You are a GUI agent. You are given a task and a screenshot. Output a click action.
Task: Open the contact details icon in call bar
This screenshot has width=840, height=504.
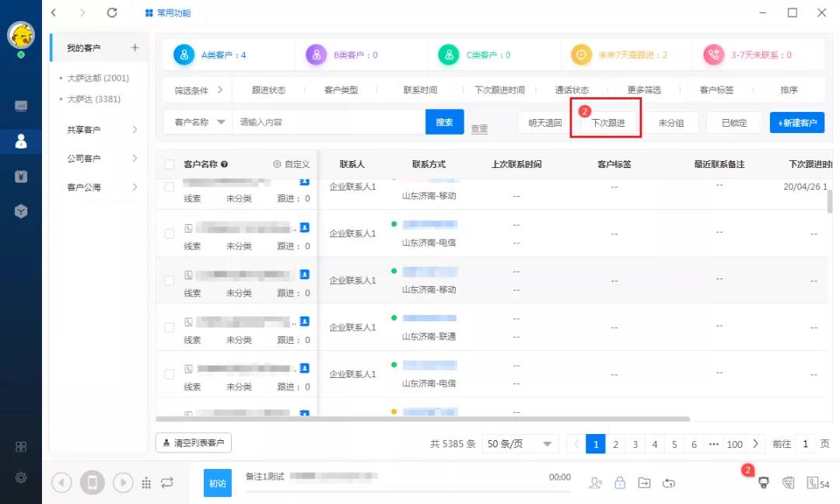click(595, 483)
